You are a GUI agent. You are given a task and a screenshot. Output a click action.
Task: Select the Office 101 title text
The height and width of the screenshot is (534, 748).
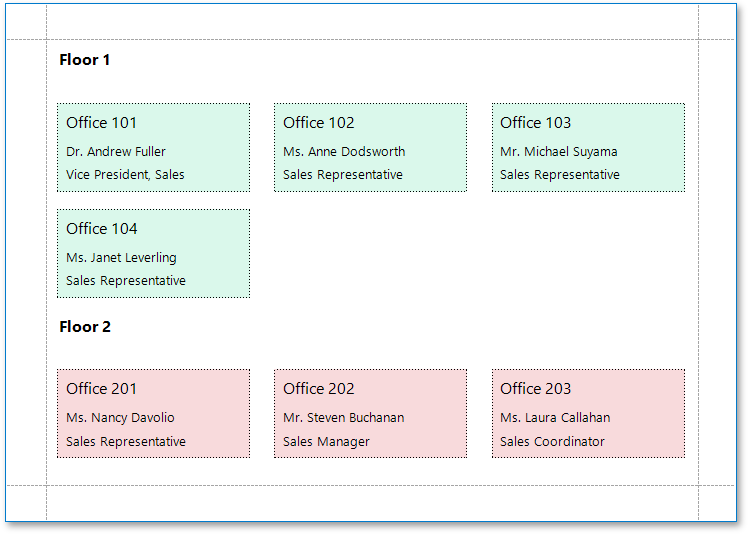tap(102, 123)
